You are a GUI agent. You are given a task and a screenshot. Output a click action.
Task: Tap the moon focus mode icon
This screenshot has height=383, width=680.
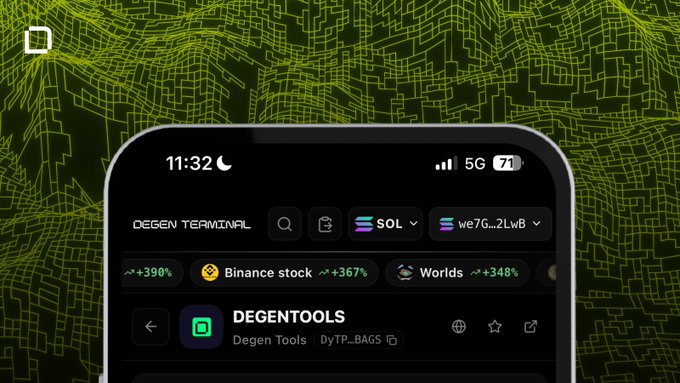[x=224, y=163]
